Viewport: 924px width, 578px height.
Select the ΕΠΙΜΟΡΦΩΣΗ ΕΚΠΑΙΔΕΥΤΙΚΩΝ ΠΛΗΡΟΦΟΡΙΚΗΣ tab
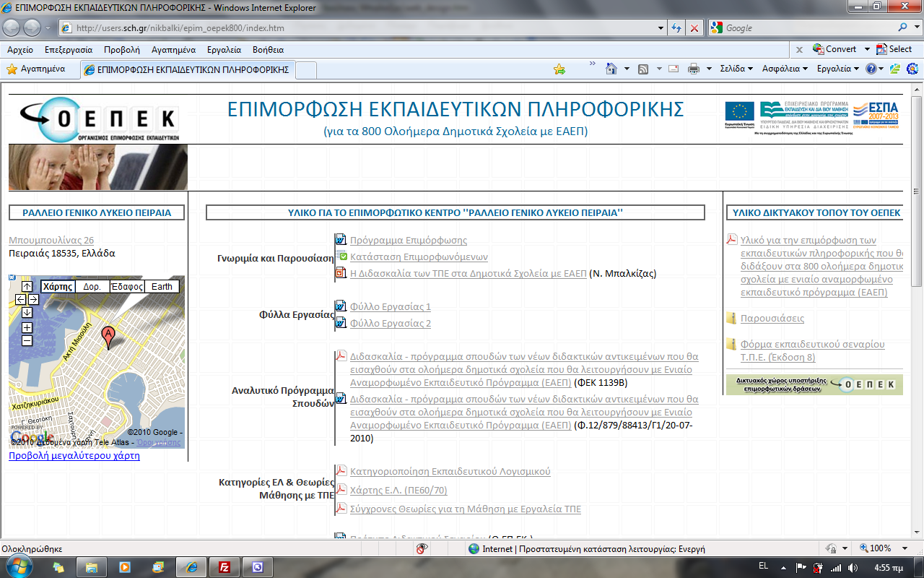pyautogui.click(x=186, y=69)
